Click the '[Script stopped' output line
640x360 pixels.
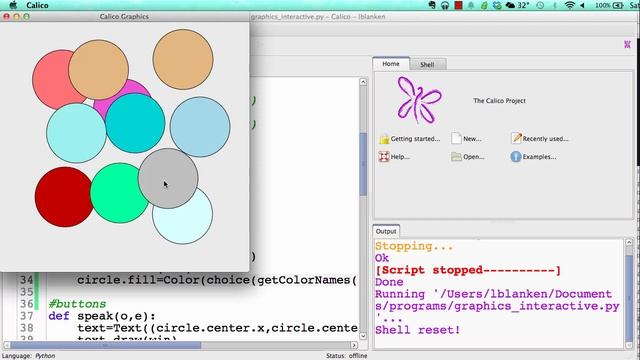(468, 270)
